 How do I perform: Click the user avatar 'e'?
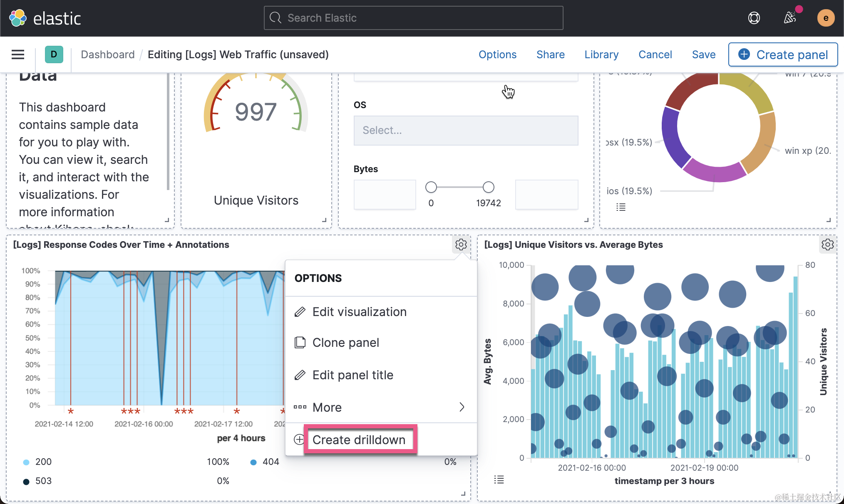pos(826,18)
